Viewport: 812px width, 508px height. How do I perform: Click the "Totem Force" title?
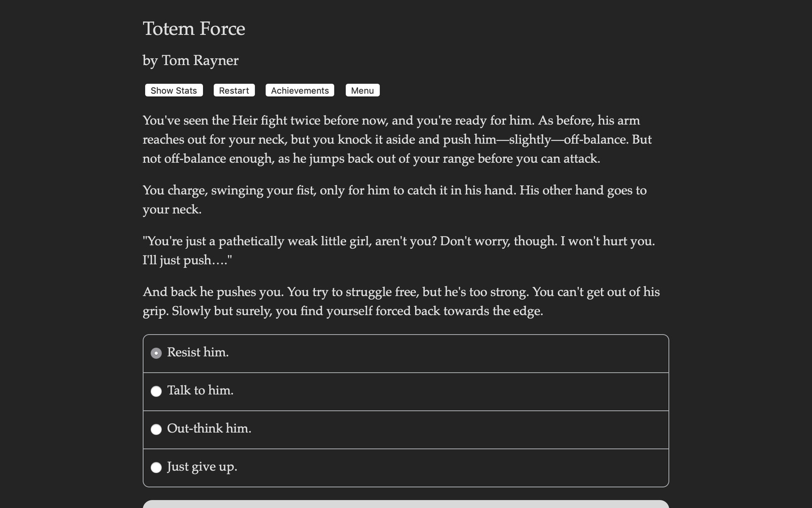click(194, 29)
